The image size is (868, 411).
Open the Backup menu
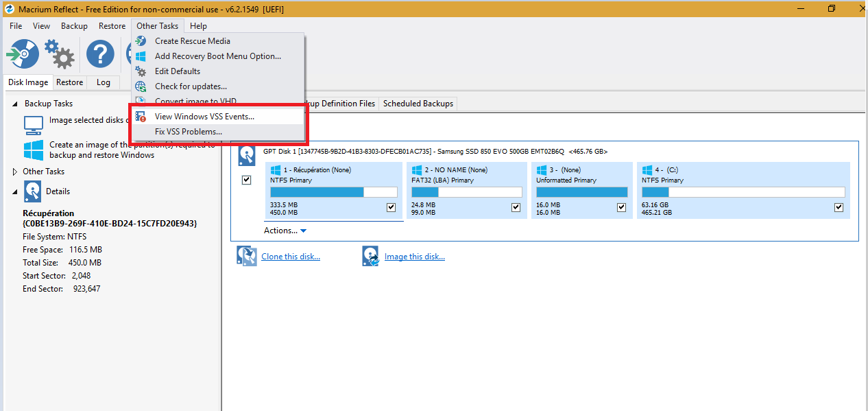pyautogui.click(x=74, y=26)
